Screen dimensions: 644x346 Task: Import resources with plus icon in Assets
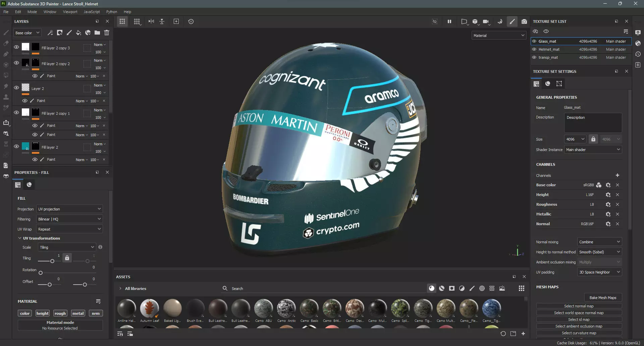523,334
